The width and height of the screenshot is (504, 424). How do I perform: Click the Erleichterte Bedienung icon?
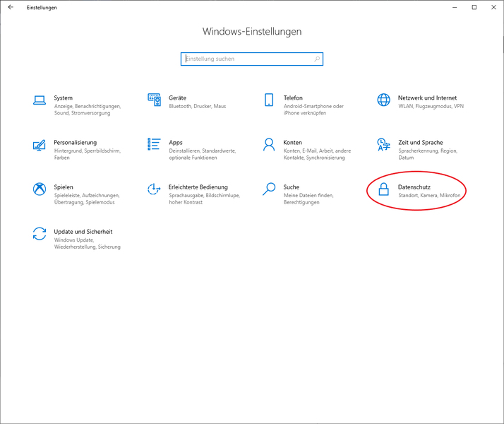154,189
